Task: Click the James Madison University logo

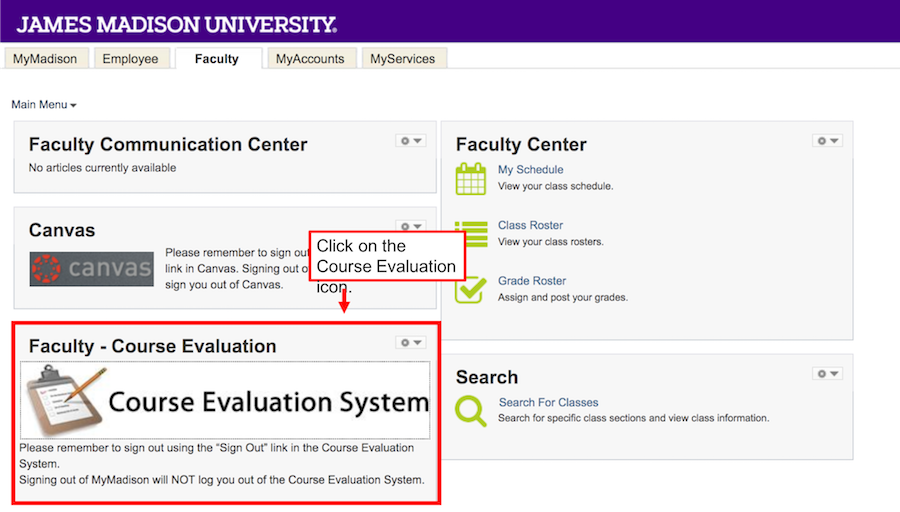Action: point(176,22)
